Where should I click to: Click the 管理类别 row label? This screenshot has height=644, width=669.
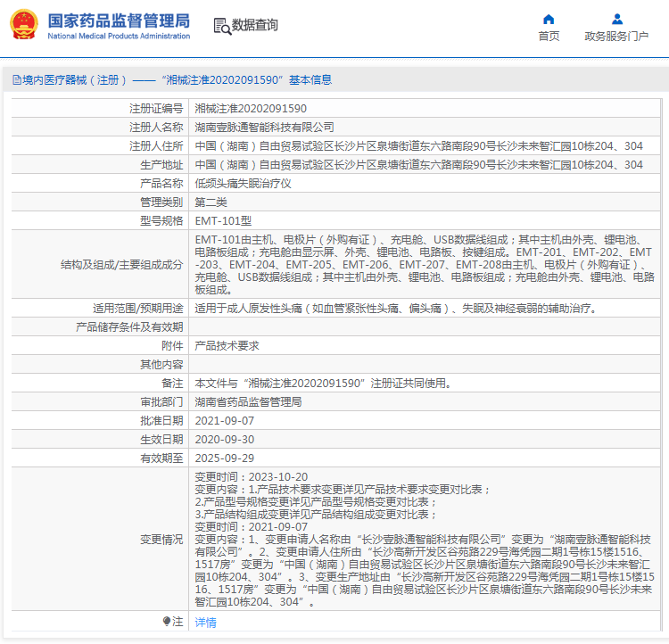(x=161, y=202)
